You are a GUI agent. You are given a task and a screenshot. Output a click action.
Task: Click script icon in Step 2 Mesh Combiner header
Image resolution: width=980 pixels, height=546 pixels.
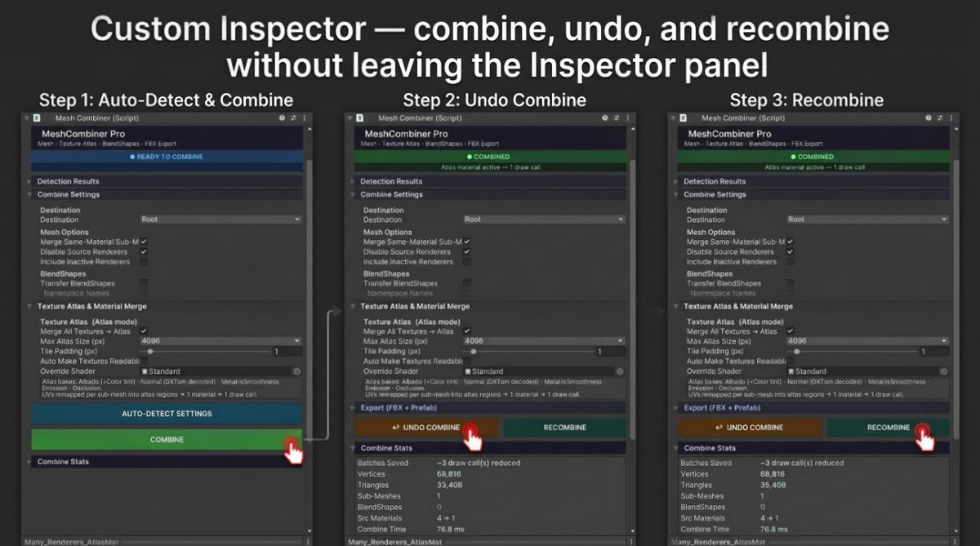360,118
